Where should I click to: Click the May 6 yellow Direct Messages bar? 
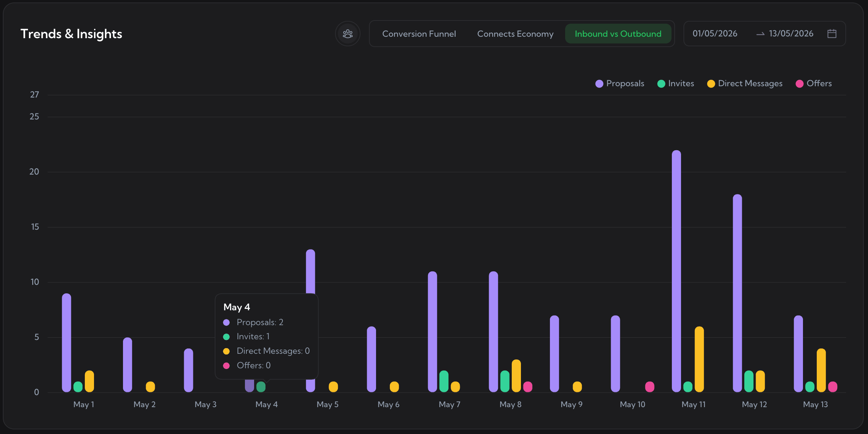[x=394, y=387]
